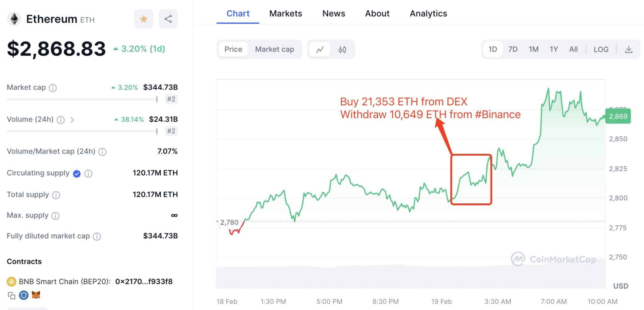
Task: Open Market cap info tooltip
Action: point(52,88)
